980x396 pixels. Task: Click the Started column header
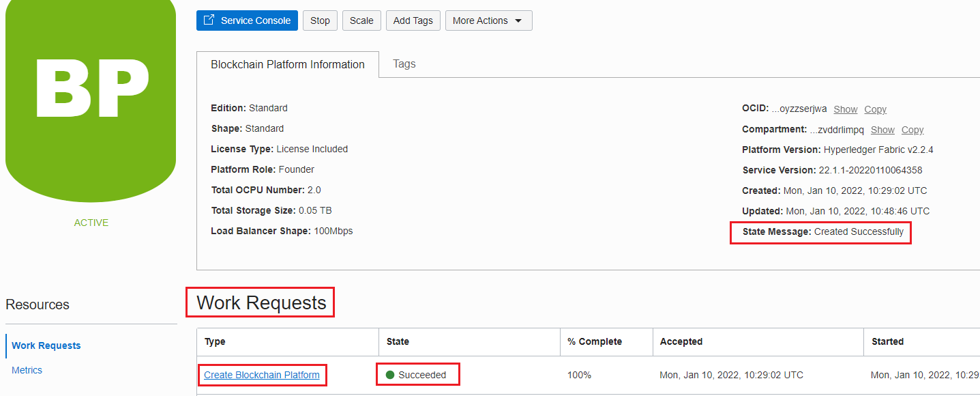(x=887, y=341)
